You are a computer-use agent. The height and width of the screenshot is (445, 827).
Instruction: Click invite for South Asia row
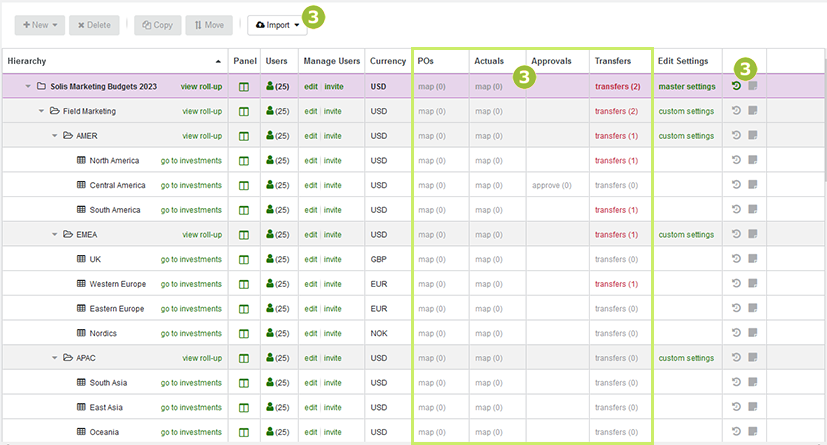click(332, 382)
